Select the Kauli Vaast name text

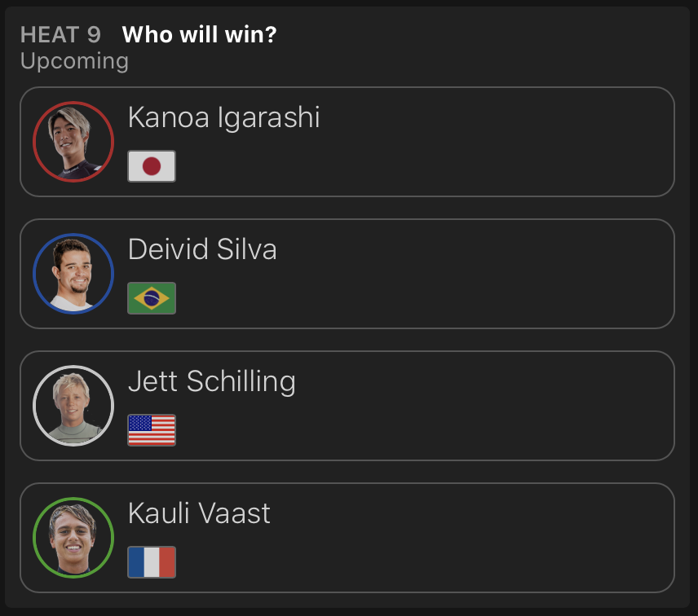(x=199, y=513)
